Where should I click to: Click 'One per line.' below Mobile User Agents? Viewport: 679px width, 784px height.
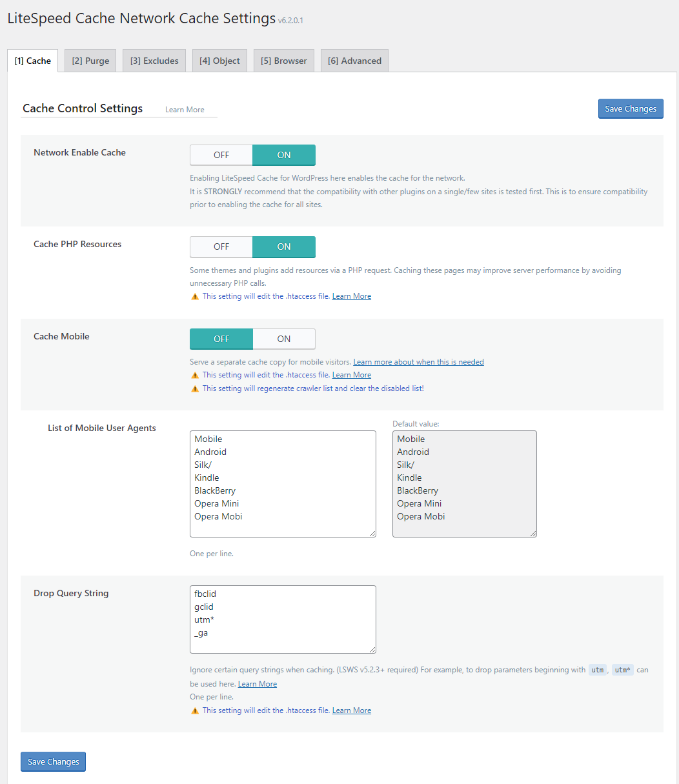point(212,554)
